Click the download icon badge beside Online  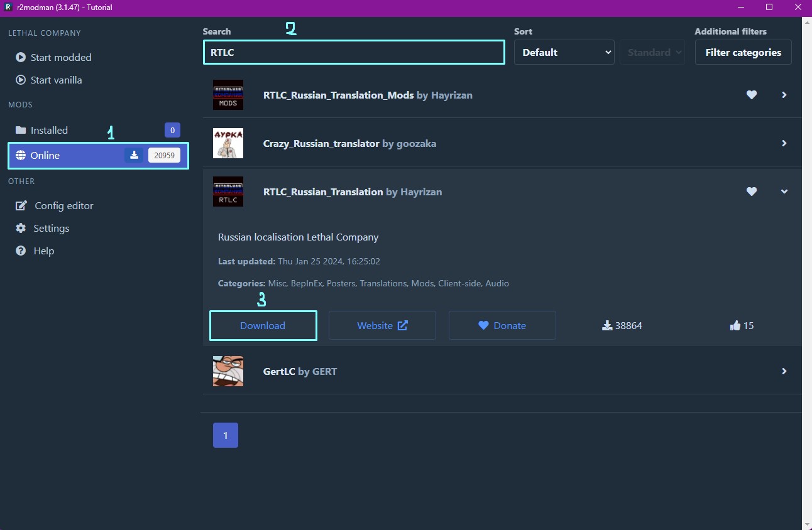pyautogui.click(x=134, y=155)
